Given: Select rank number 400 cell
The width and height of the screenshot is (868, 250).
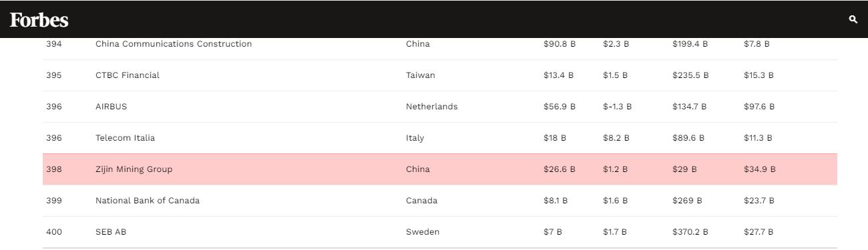Looking at the screenshot, I should [x=53, y=232].
